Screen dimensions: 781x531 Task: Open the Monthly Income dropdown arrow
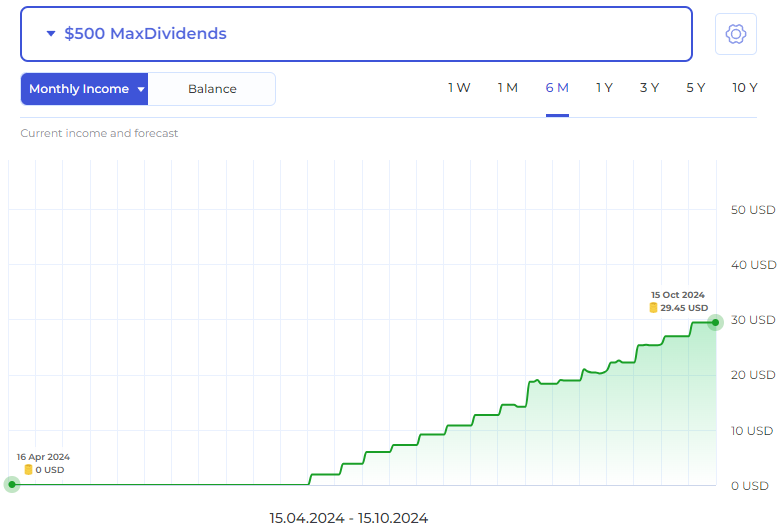tap(141, 89)
